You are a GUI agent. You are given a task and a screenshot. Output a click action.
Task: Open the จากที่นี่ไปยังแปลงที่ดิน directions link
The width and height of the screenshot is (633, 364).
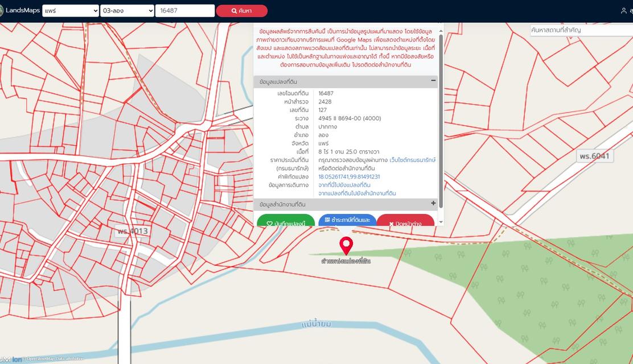[344, 185]
